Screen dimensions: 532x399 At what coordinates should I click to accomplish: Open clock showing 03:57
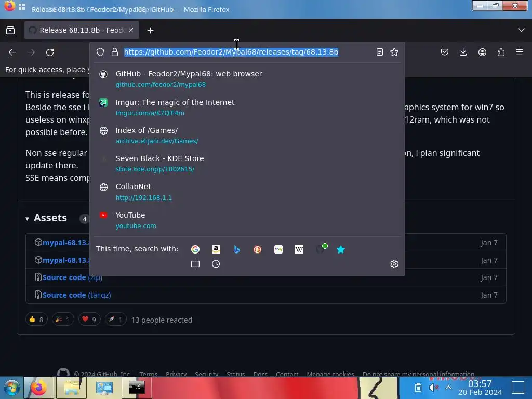(480, 388)
